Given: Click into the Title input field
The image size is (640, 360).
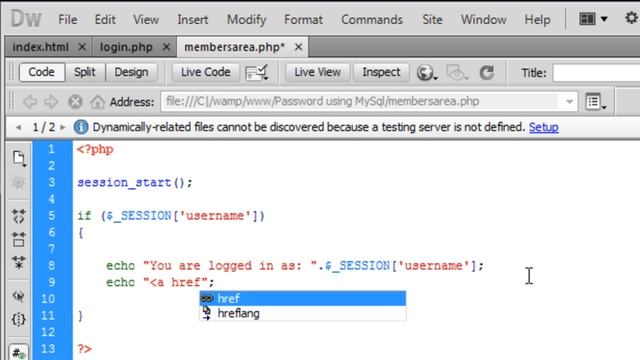Looking at the screenshot, I should 596,73.
